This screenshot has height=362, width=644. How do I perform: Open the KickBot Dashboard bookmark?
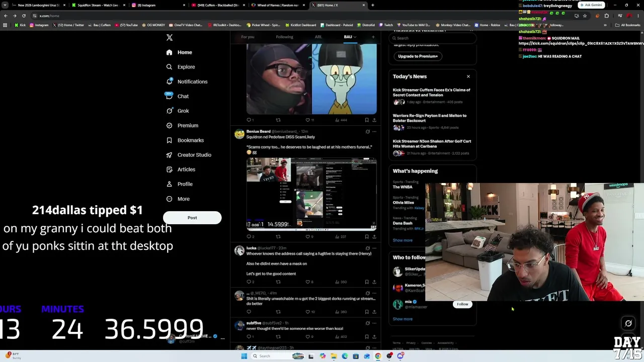(x=301, y=25)
